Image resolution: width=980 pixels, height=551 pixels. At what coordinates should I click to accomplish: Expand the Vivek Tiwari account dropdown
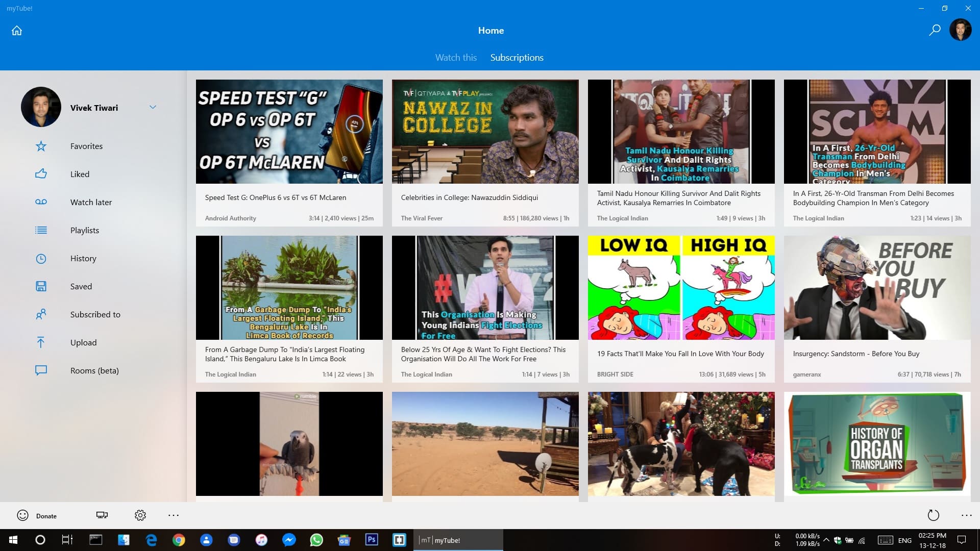(x=153, y=107)
